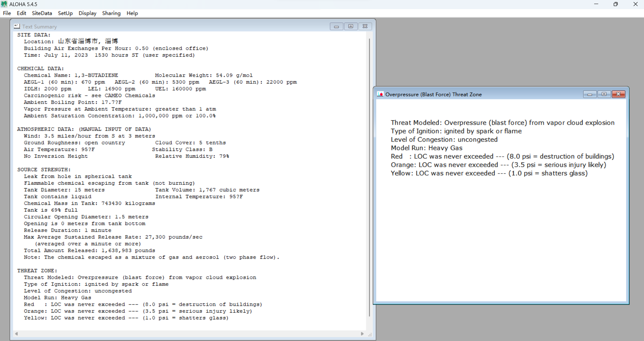
Task: Click "Threat Modeled" line in Overpressure window
Action: pos(503,123)
